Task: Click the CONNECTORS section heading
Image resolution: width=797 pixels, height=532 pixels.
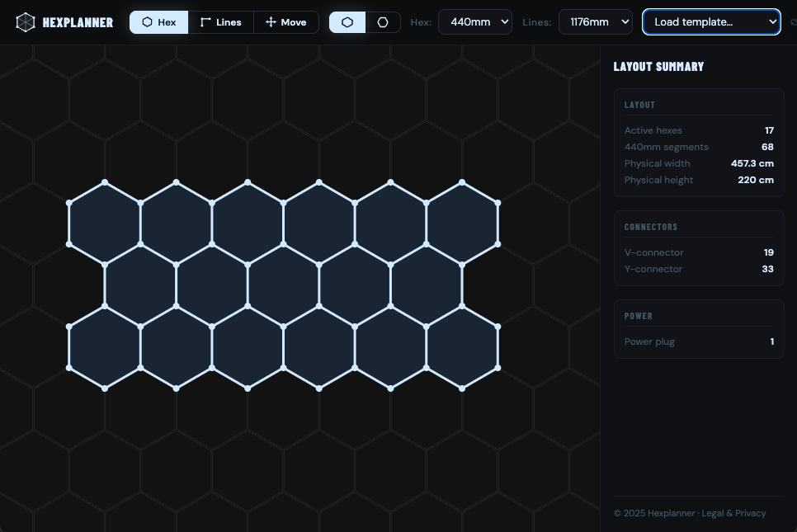Action: tap(651, 227)
